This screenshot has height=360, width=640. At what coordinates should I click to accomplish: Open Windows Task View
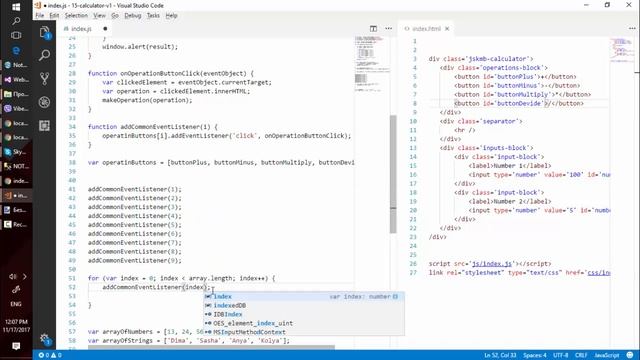pyautogui.click(x=16, y=35)
